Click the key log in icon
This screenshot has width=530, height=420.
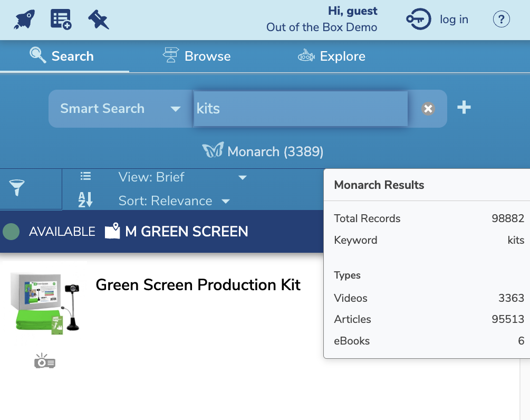tap(419, 20)
